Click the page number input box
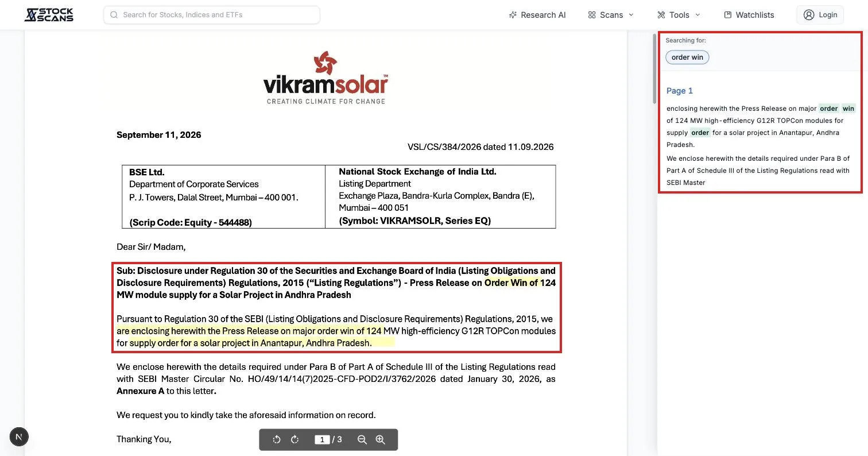This screenshot has width=868, height=456. click(322, 439)
